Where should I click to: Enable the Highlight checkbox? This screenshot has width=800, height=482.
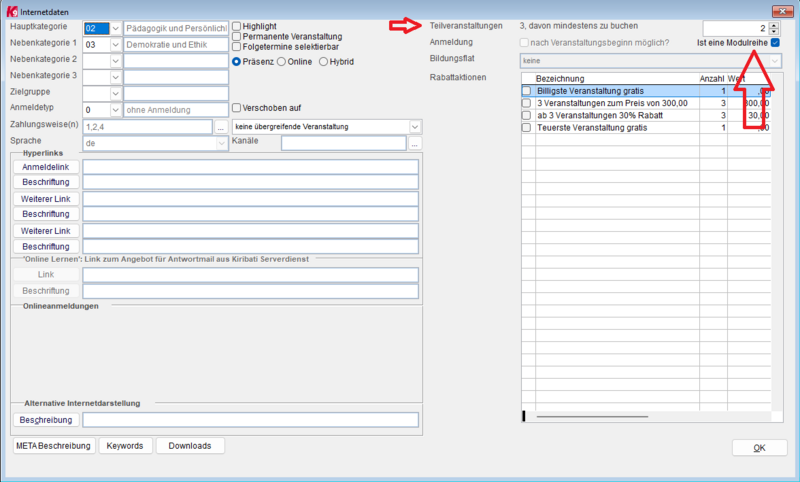236,26
